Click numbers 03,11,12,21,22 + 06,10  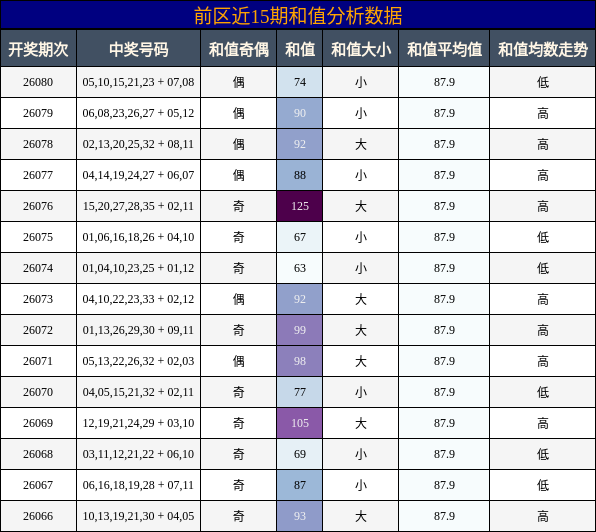pos(138,454)
